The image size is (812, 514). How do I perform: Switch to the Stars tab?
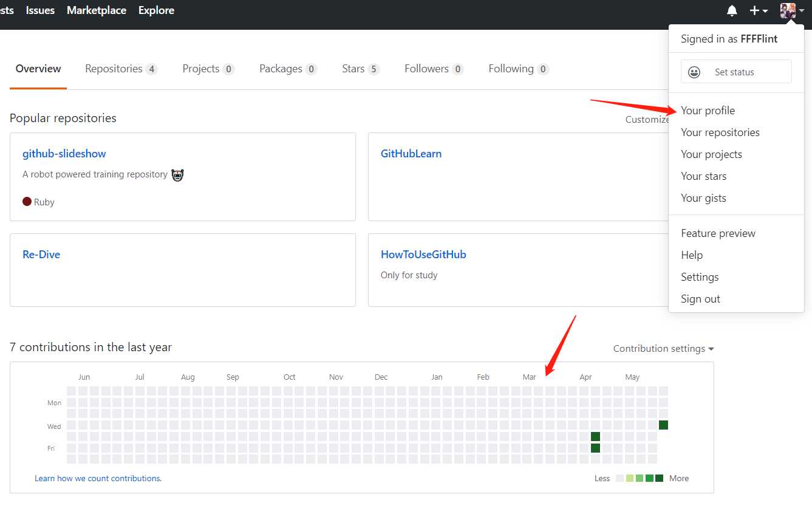pyautogui.click(x=361, y=69)
